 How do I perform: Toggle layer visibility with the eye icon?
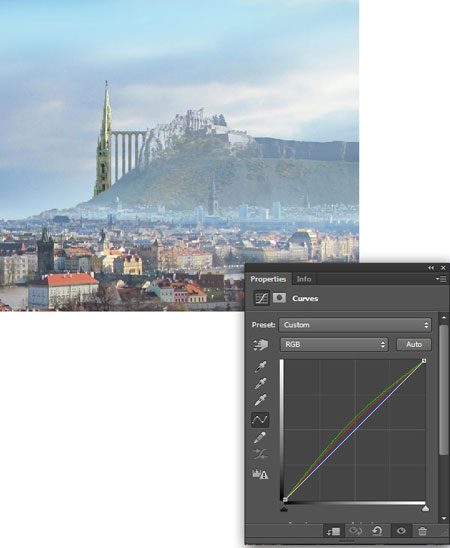coord(401,531)
